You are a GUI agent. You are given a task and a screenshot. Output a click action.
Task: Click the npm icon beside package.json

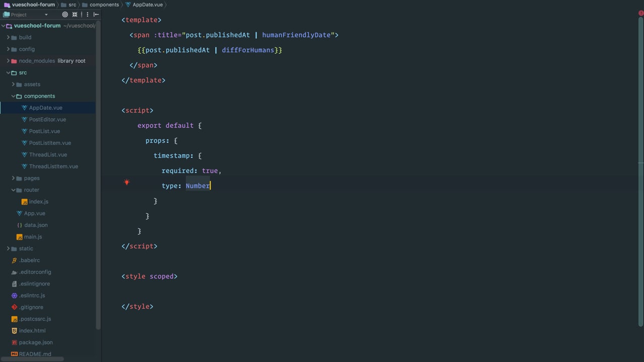(15, 342)
